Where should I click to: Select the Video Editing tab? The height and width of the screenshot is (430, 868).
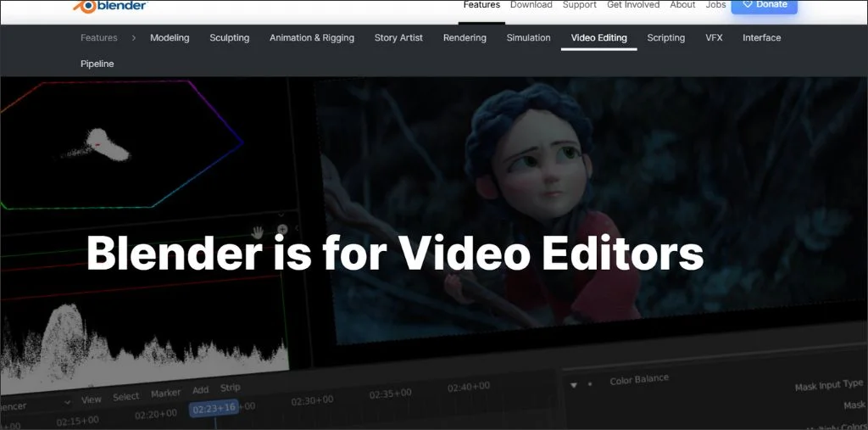(x=598, y=37)
